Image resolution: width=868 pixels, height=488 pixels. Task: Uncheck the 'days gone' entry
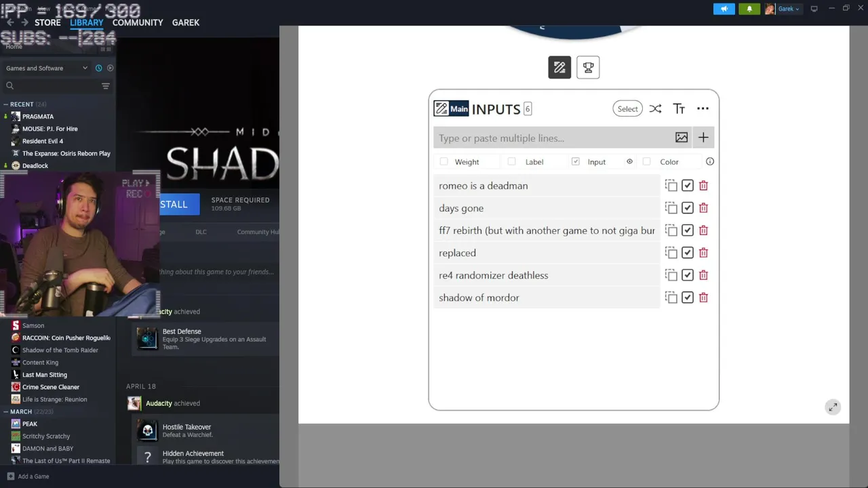coord(687,207)
